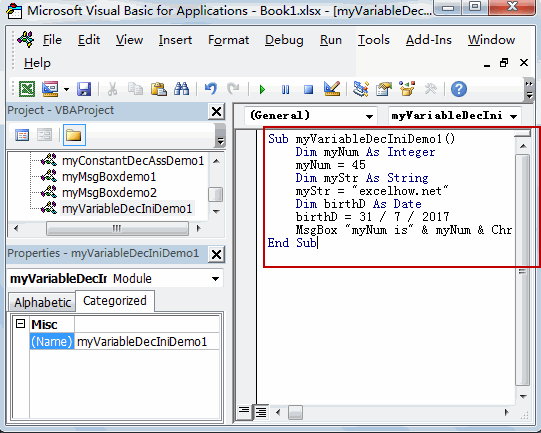Image resolution: width=541 pixels, height=433 pixels.
Task: Open the Help menu
Action: (37, 63)
